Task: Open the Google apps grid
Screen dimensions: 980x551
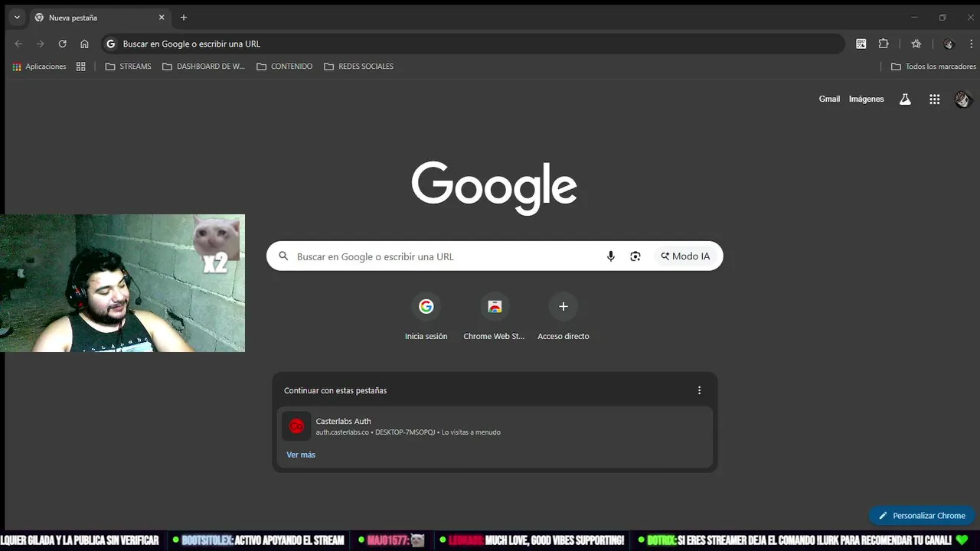Action: coord(935,99)
